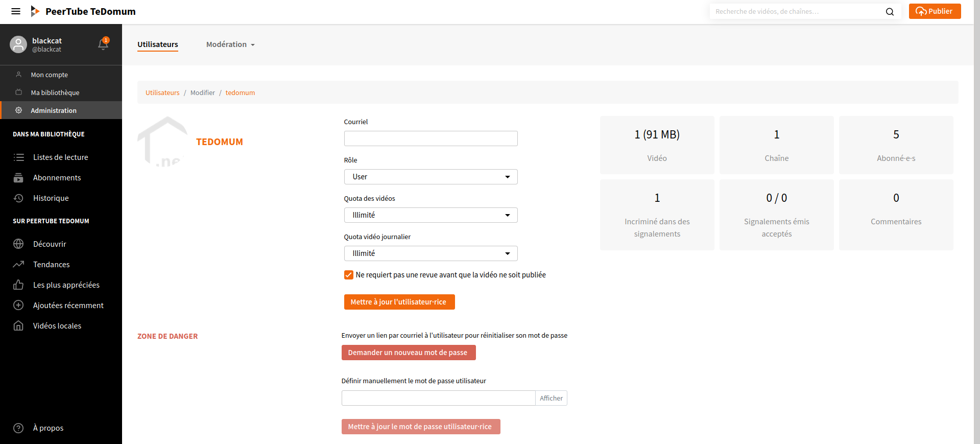The width and height of the screenshot is (980, 444).
Task: Click Demander un nouveau mot de passe
Action: 408,353
